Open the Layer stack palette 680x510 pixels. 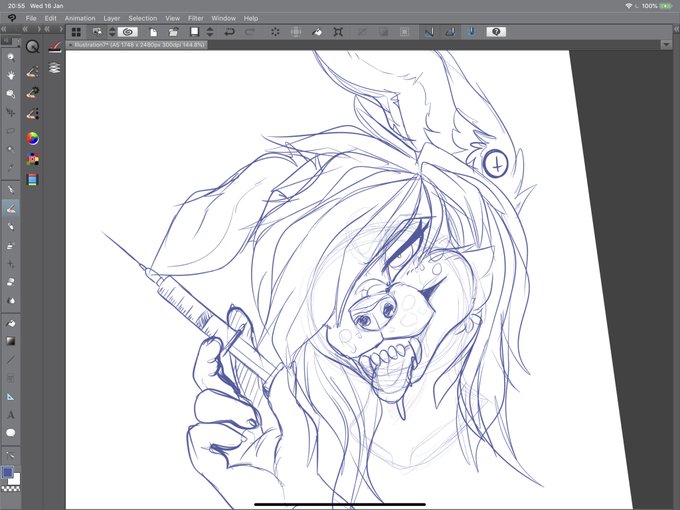pos(55,68)
